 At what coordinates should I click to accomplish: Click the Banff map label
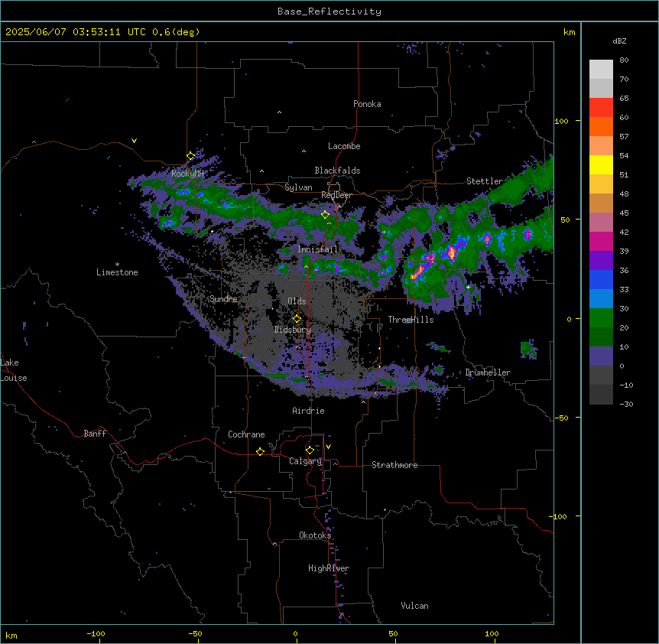click(x=95, y=434)
